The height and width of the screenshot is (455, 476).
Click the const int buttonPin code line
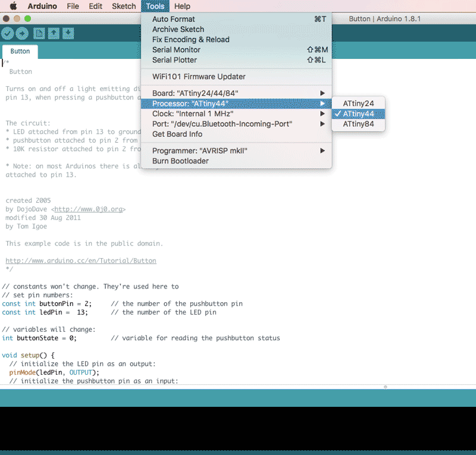point(122,304)
